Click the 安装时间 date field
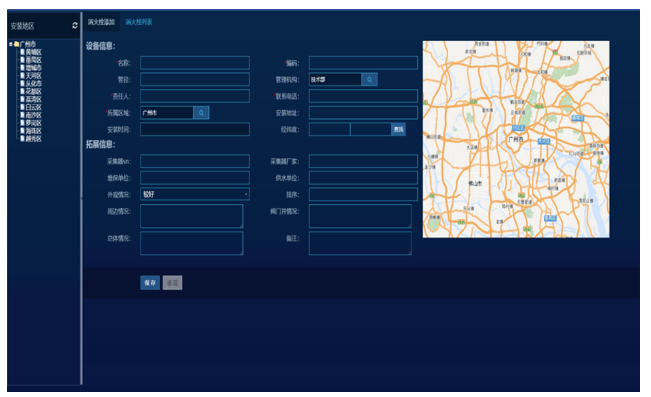Screen dimensions: 651x397 coord(195,129)
